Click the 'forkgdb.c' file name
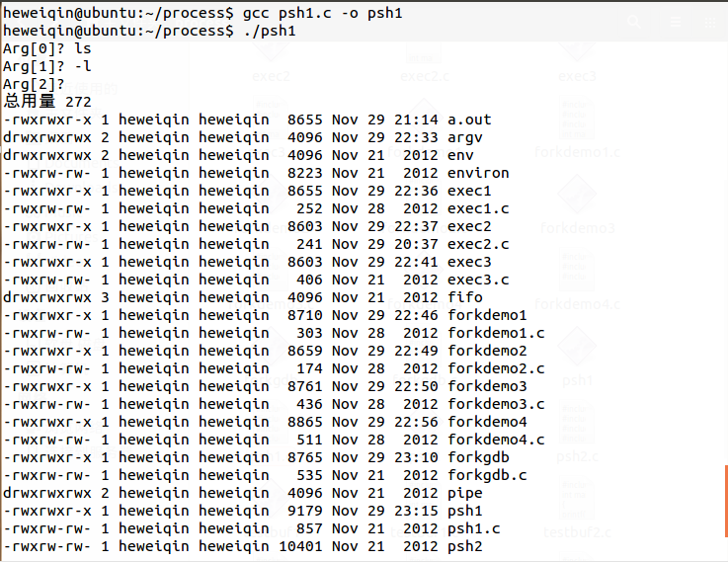This screenshot has height=562, width=728. coord(487,475)
